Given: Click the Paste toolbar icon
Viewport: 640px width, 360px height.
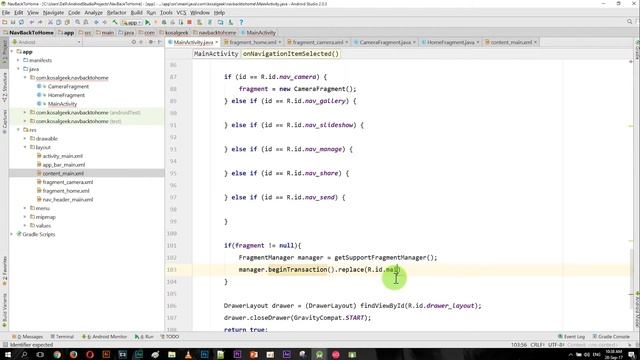Looking at the screenshot, I should [67, 22].
